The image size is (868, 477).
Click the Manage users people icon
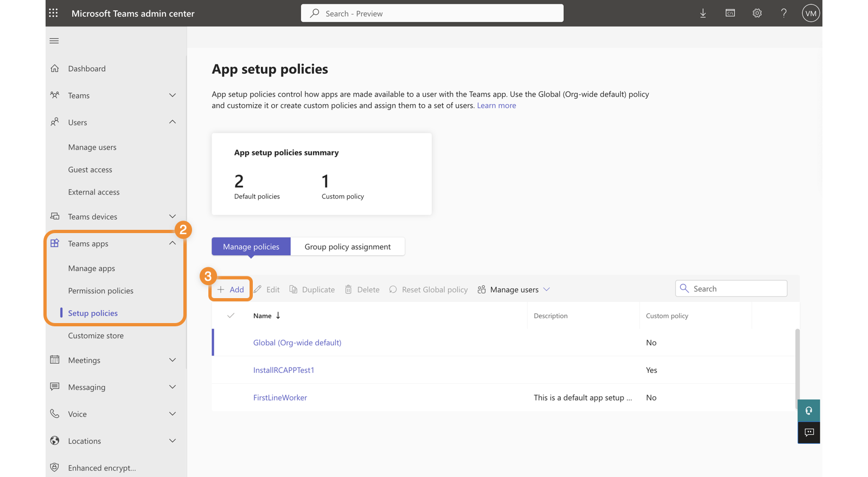tap(482, 289)
